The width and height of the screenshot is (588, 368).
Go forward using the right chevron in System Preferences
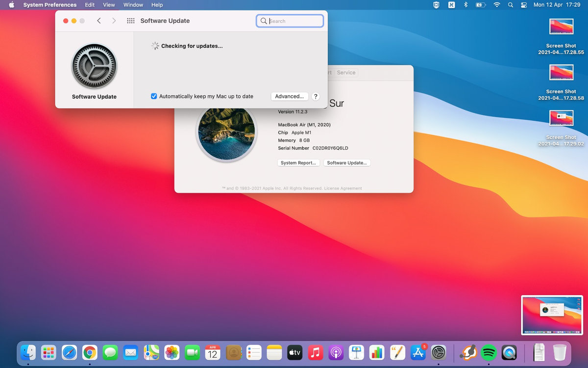tap(114, 21)
